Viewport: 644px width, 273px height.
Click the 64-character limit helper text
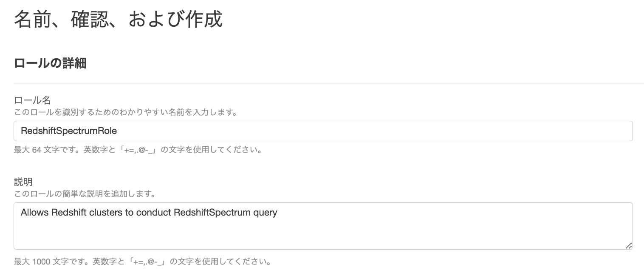[x=138, y=150]
